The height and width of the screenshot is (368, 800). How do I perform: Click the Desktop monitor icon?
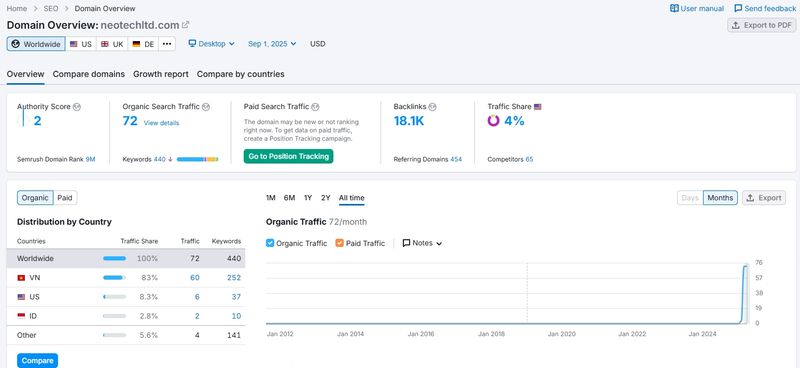(x=192, y=43)
